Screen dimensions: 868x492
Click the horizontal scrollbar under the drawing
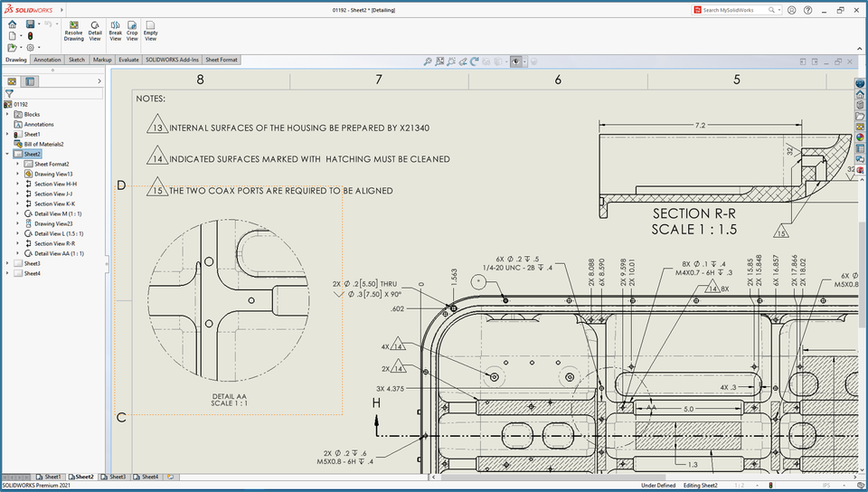[x=644, y=477]
